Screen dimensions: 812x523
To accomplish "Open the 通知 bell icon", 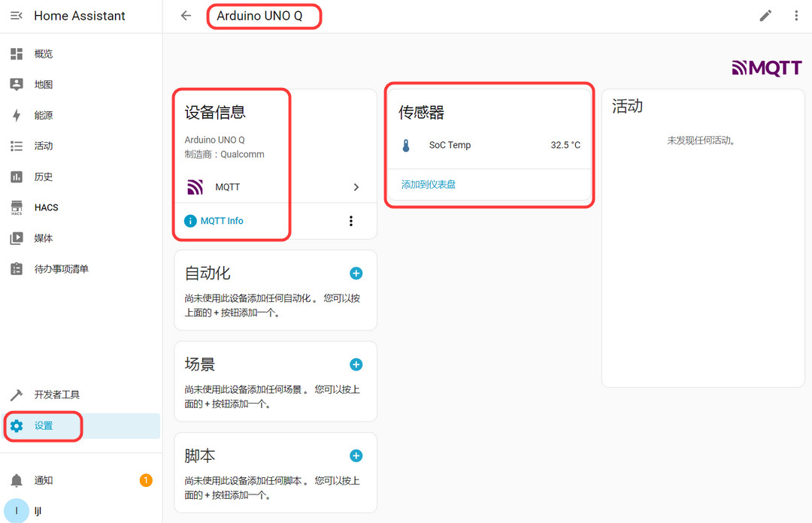I will tap(17, 480).
